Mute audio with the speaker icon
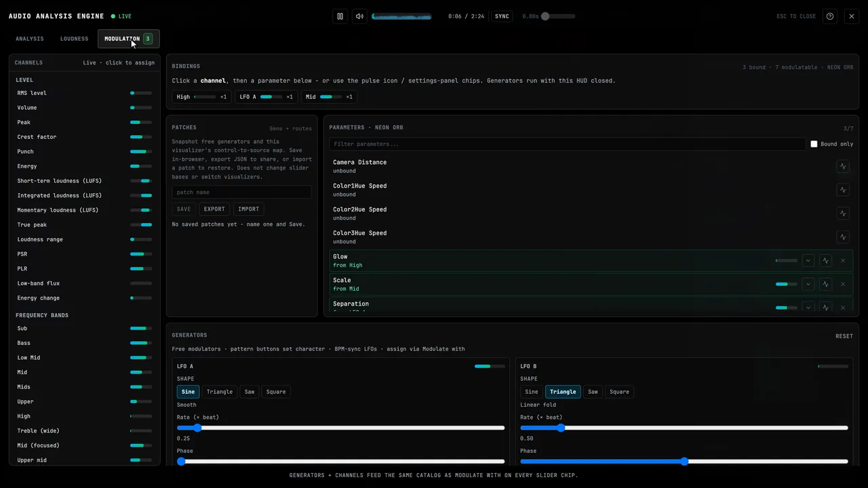The height and width of the screenshot is (488, 868). click(x=360, y=16)
